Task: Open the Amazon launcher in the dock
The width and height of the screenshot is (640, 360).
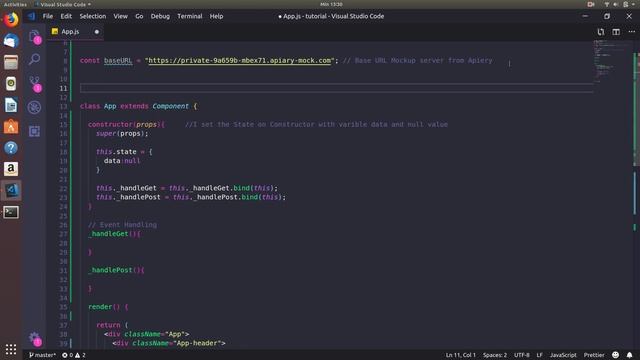Action: tap(11, 169)
